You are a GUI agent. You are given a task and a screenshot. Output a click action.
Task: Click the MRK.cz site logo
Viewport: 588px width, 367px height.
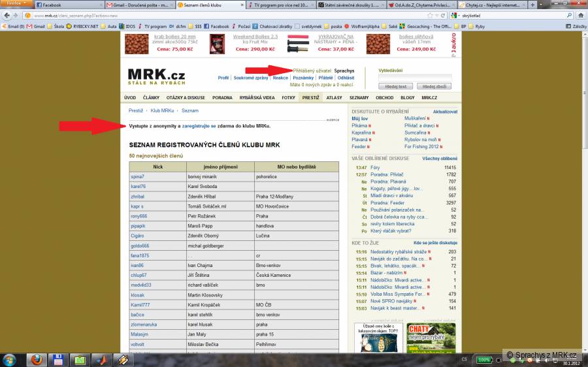point(156,76)
